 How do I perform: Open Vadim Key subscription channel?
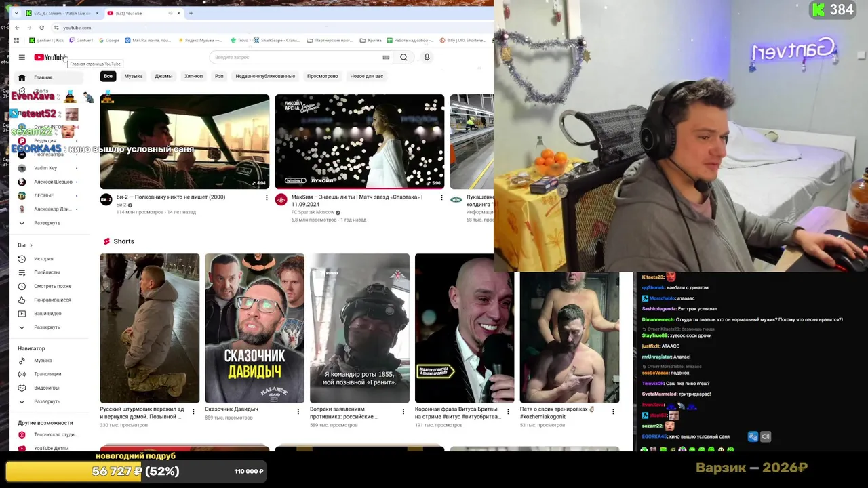[47, 168]
